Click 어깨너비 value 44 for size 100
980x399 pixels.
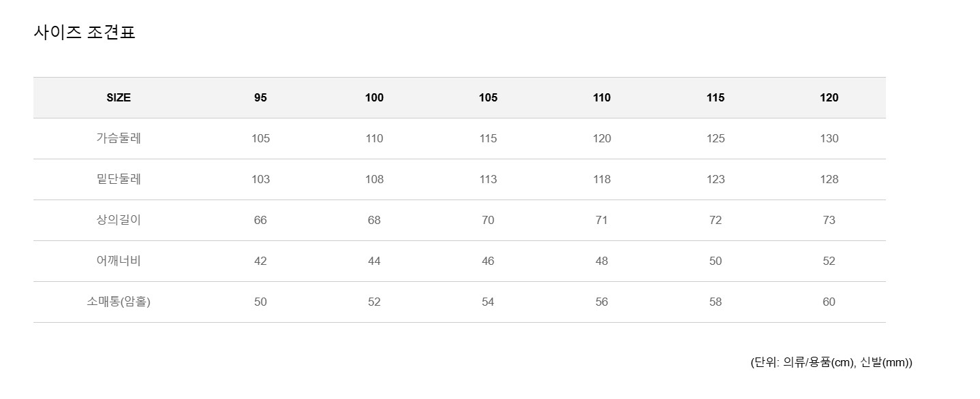(x=374, y=261)
